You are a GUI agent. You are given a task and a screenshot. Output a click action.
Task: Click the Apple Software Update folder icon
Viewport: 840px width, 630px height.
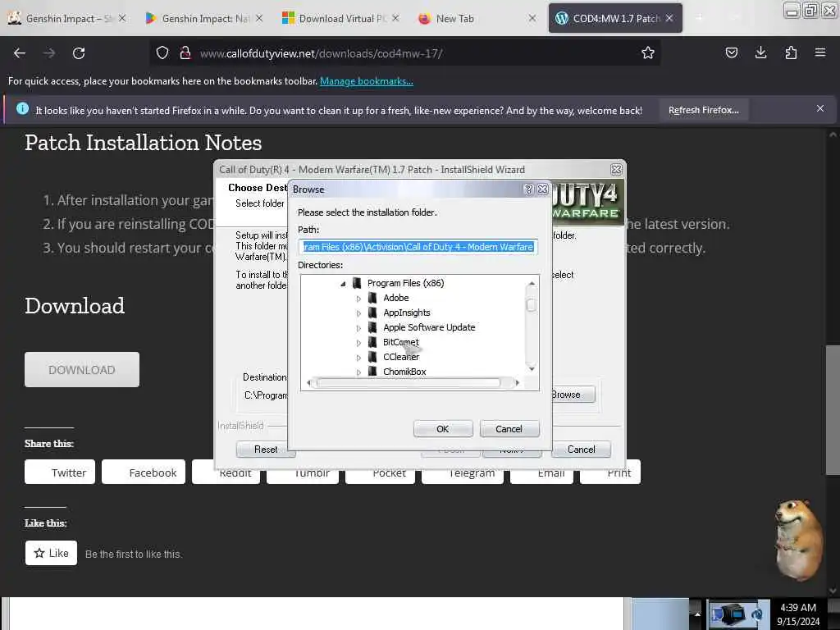point(373,327)
